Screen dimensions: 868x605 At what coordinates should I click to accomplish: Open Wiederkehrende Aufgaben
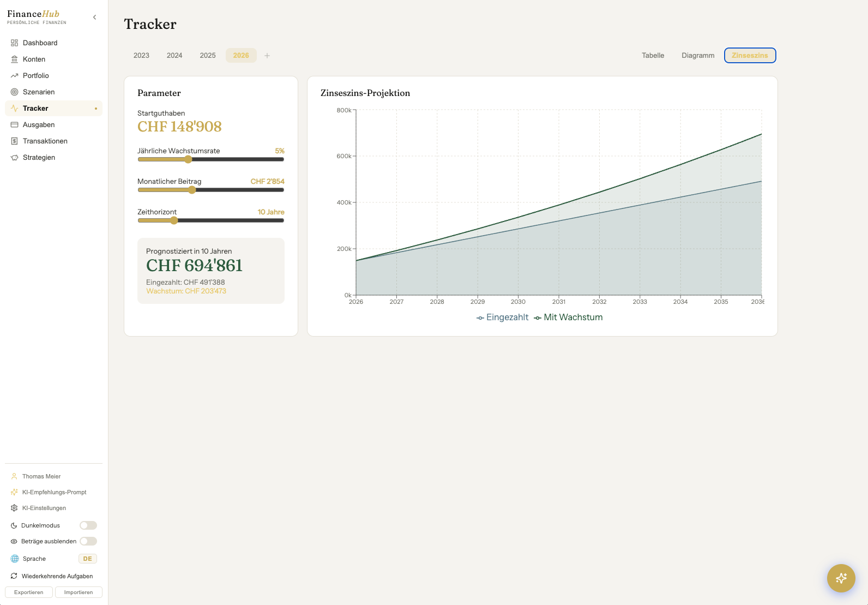(x=53, y=576)
